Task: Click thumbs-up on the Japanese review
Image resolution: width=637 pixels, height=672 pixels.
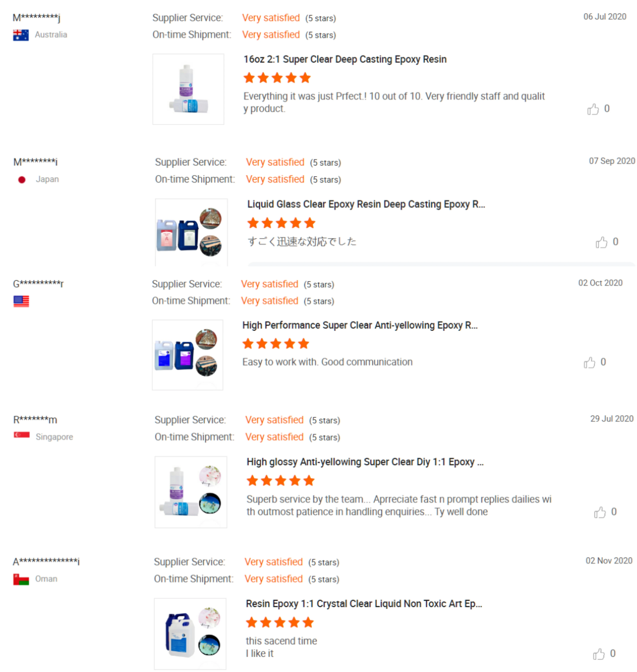Action: [601, 242]
